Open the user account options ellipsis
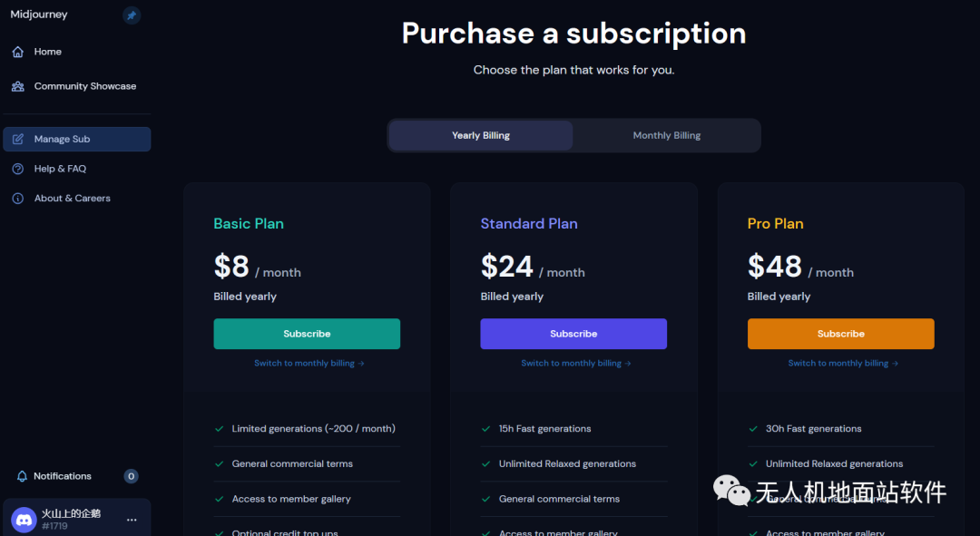This screenshot has width=980, height=536. coord(132,520)
